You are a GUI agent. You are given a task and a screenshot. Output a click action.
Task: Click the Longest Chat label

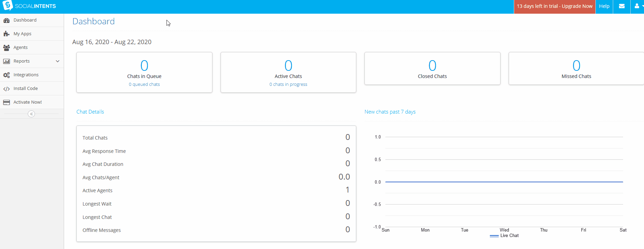97,217
